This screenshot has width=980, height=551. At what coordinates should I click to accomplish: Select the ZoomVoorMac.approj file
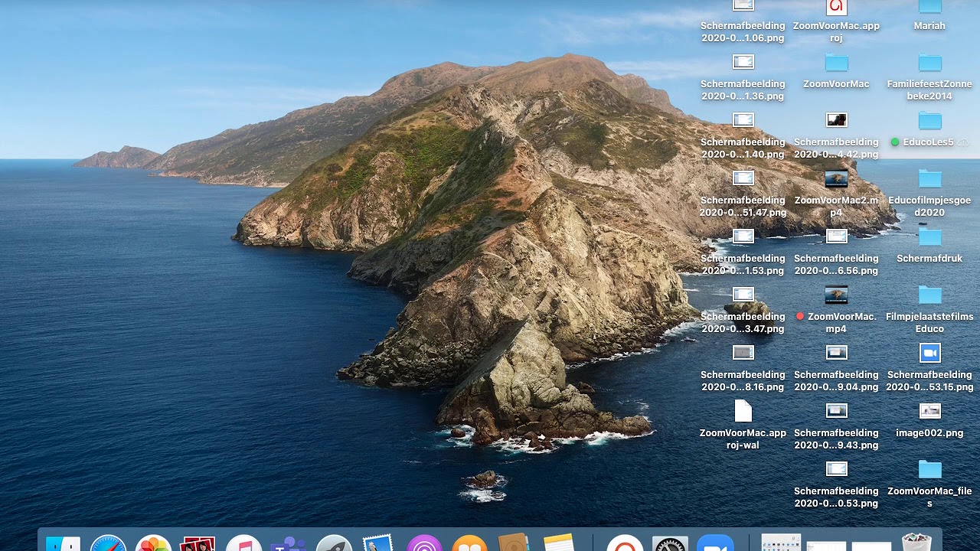point(836,20)
